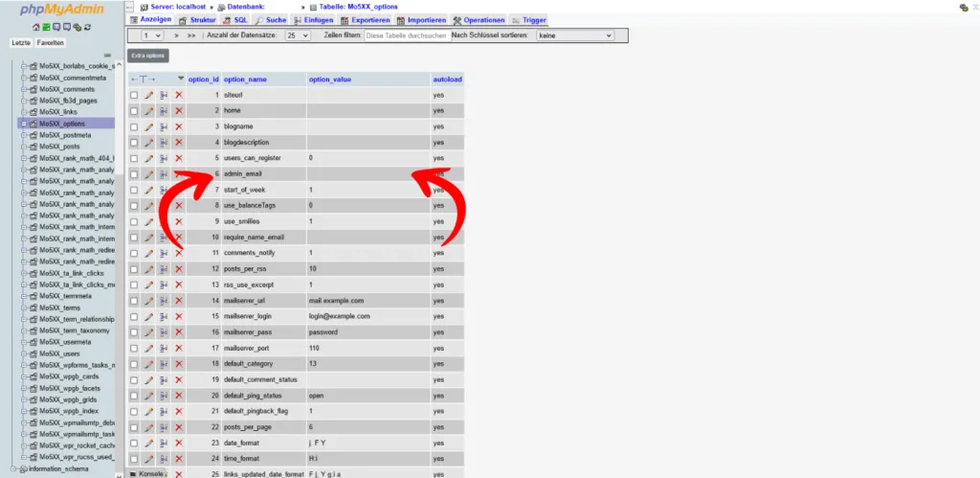Image resolution: width=980 pixels, height=478 pixels.
Task: Copy the admin_email row
Action: coord(164,174)
